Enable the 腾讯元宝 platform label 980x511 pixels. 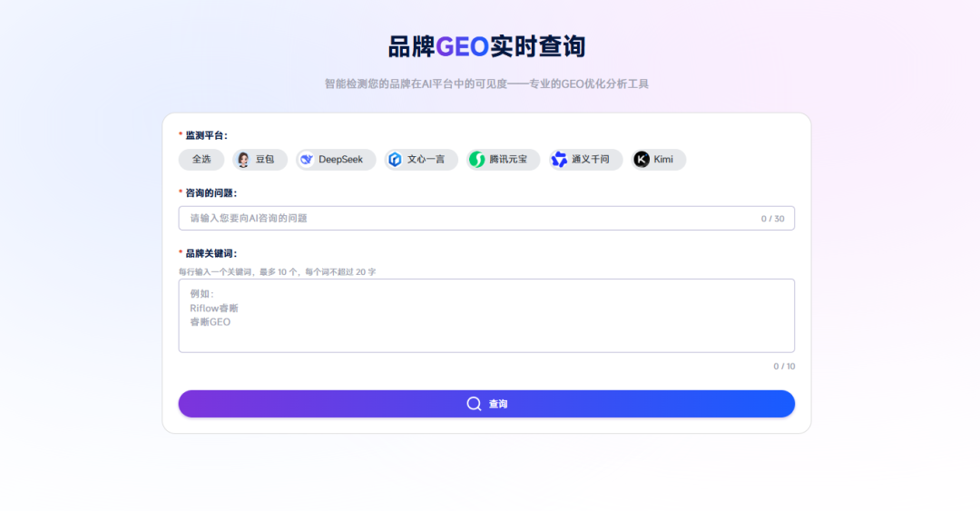[508, 160]
